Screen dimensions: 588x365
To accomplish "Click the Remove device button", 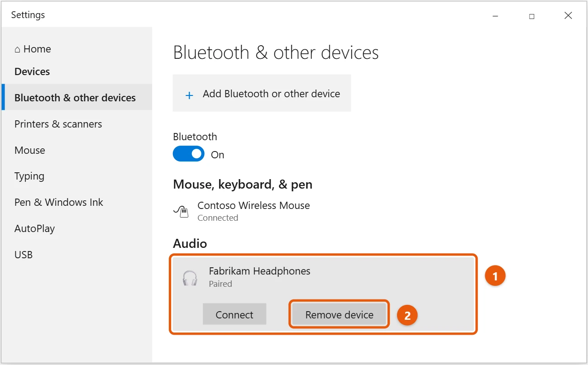I will [339, 314].
